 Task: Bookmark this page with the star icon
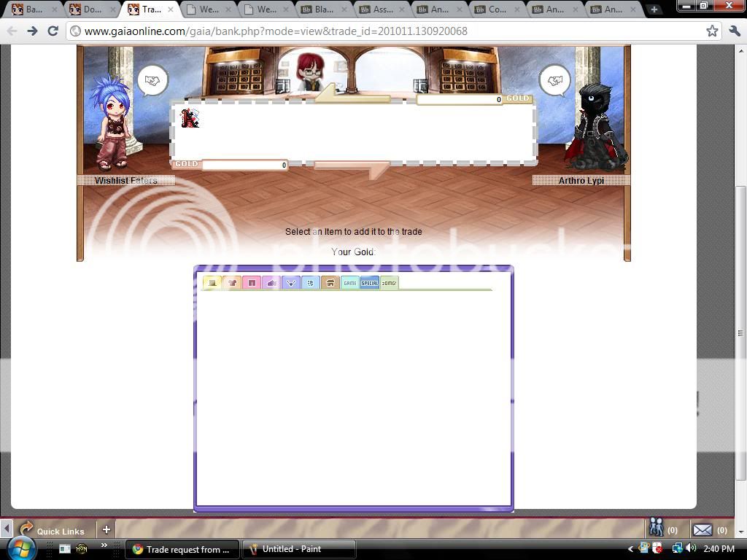click(712, 31)
